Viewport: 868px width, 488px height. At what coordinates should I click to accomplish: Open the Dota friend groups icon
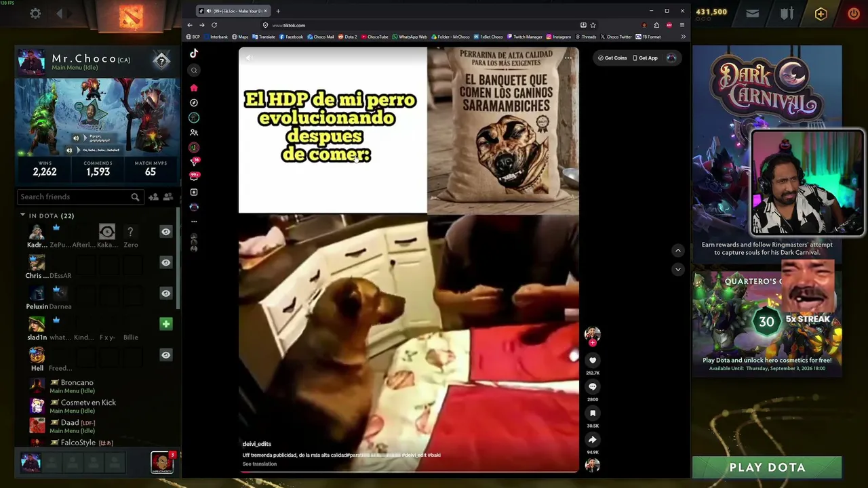click(168, 197)
